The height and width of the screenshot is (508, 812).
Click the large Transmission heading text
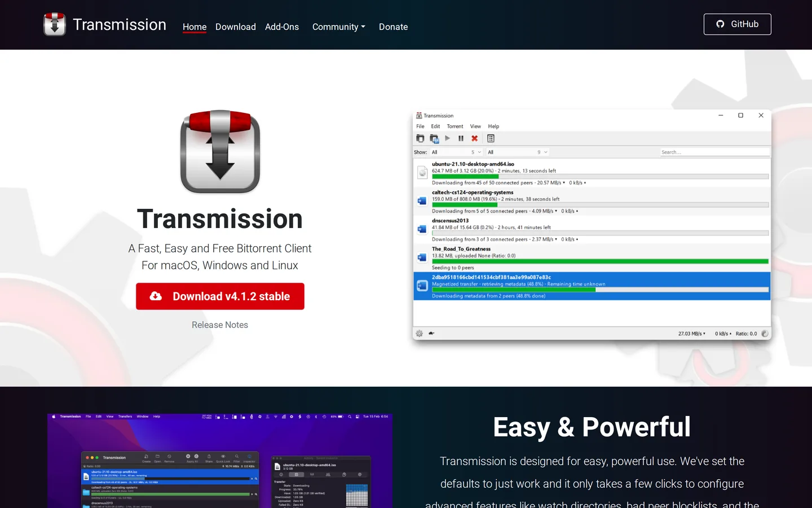pos(220,219)
